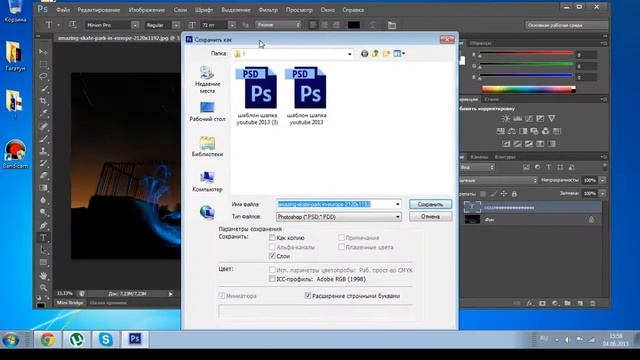Screen dimensions: 640x360
Task: Select the Lasso tool
Action: pos(43,76)
